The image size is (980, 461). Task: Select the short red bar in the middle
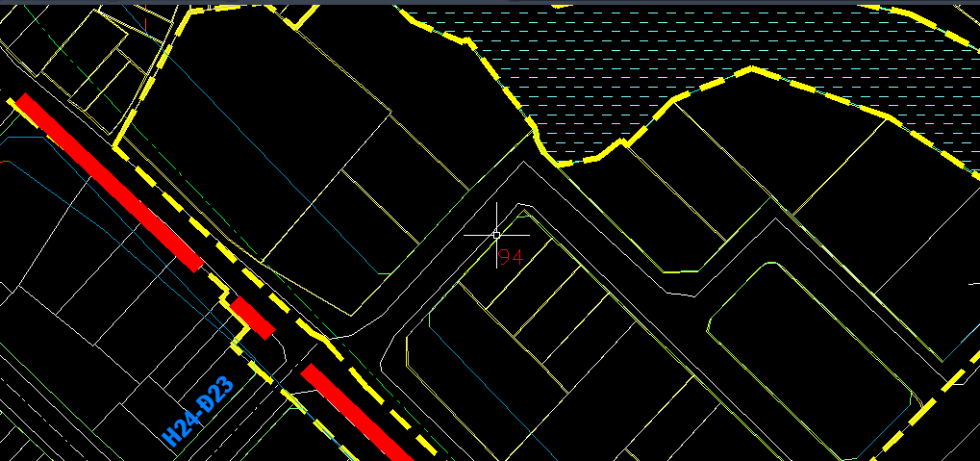pyautogui.click(x=252, y=319)
